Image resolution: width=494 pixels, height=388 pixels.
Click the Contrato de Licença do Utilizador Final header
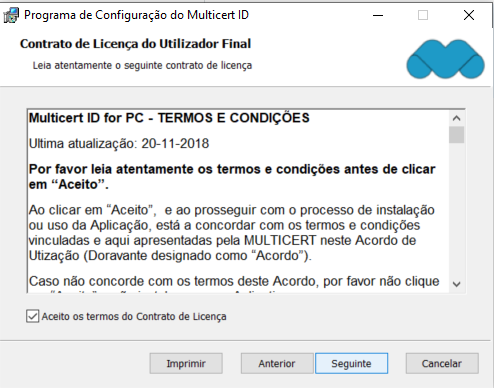135,44
